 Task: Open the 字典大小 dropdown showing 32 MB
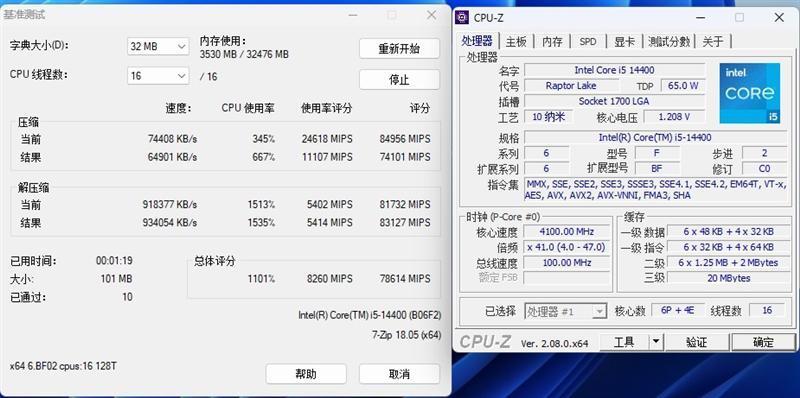point(158,46)
